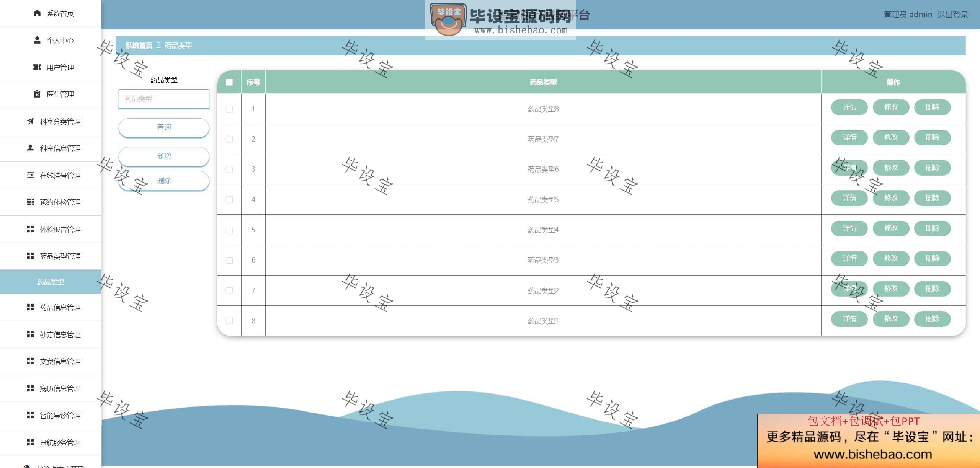The width and height of the screenshot is (980, 468).
Task: Check the box for row 药品类型6
Action: tap(229, 169)
